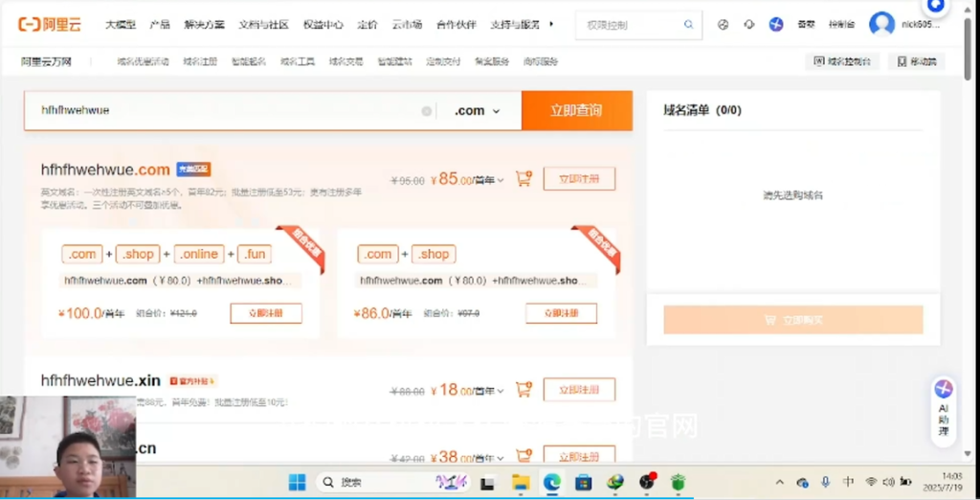This screenshot has width=980, height=500.
Task: Open File Explorer from the taskbar
Action: [521, 483]
